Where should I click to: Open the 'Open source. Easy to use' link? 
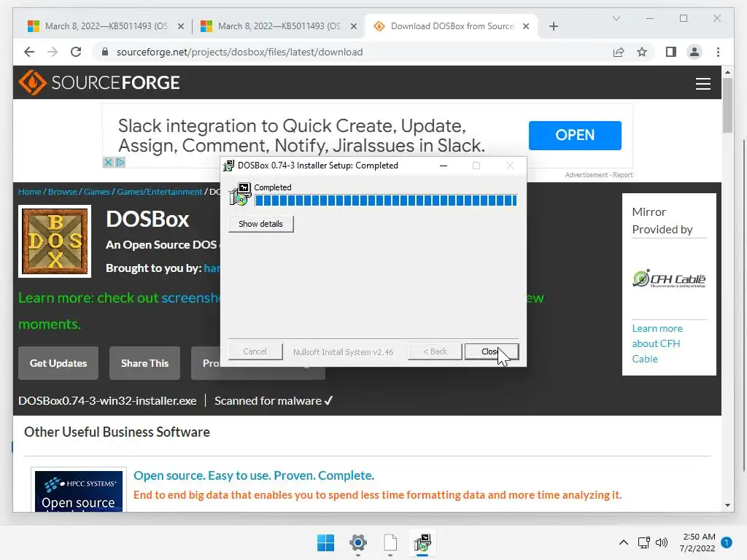[x=253, y=475]
